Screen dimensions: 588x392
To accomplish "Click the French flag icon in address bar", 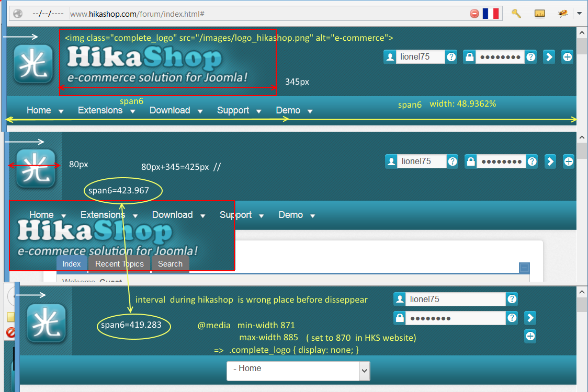I will [x=491, y=14].
